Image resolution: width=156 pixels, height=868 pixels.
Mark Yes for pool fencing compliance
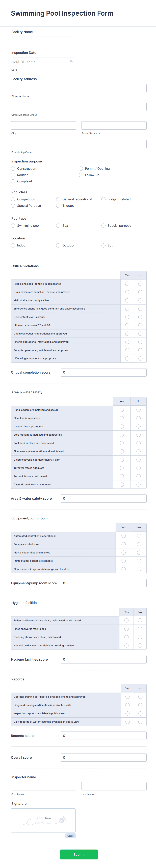(127, 283)
